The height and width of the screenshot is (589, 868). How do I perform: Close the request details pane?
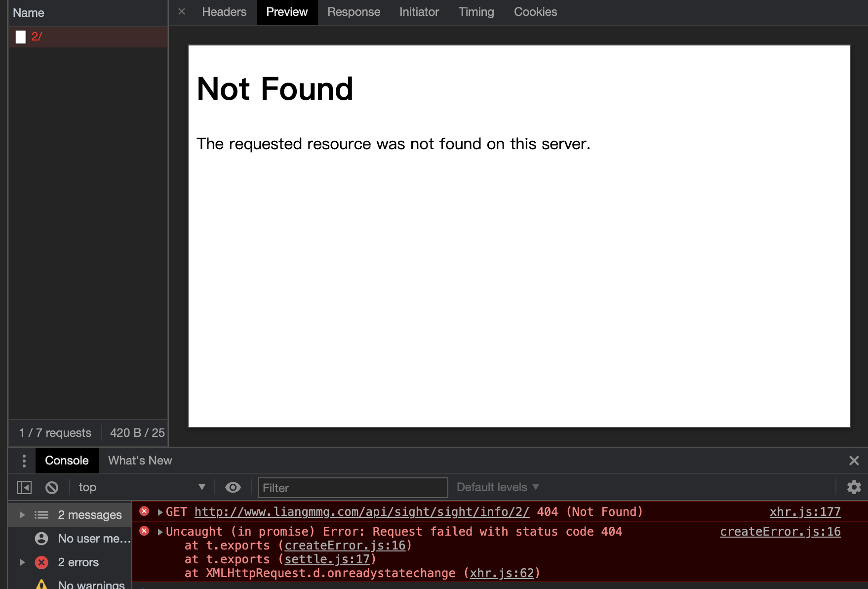point(182,11)
